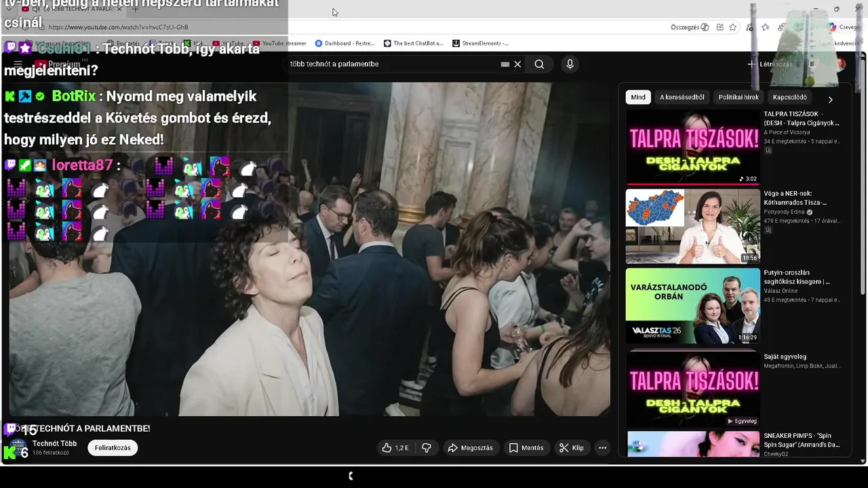868x488 pixels.
Task: Expand more filter chips with right arrow
Action: tap(830, 99)
